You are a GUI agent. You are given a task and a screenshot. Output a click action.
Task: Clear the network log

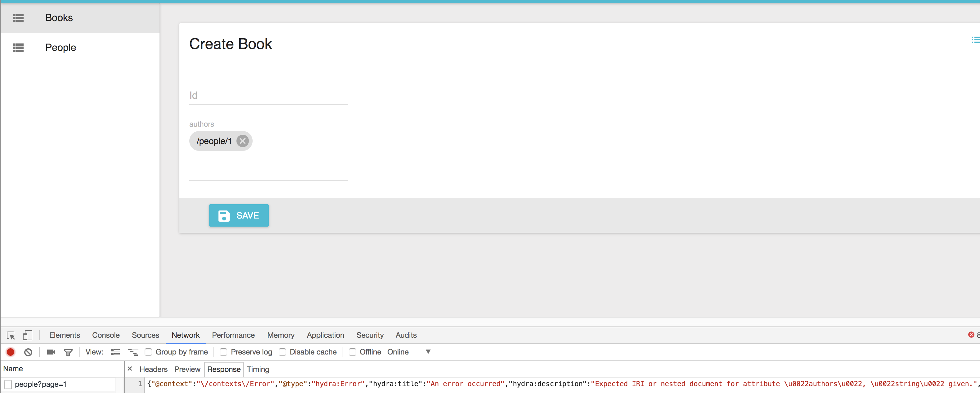click(x=28, y=352)
